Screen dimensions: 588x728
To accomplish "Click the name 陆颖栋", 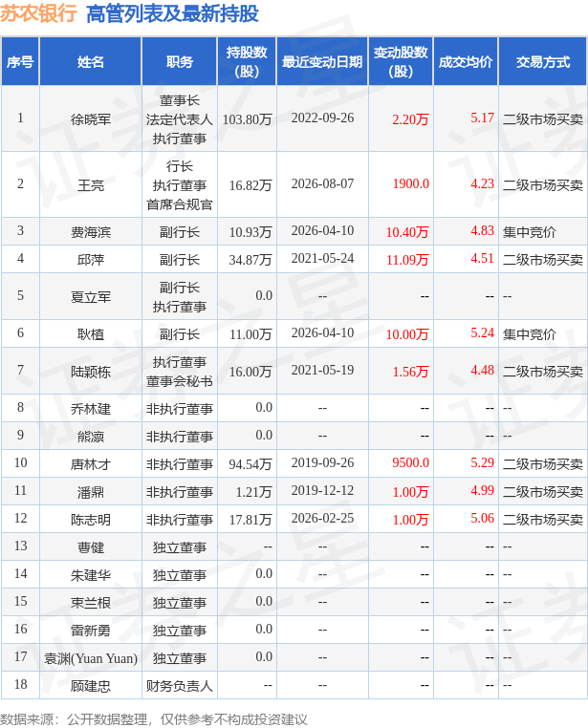I will click(x=91, y=372).
